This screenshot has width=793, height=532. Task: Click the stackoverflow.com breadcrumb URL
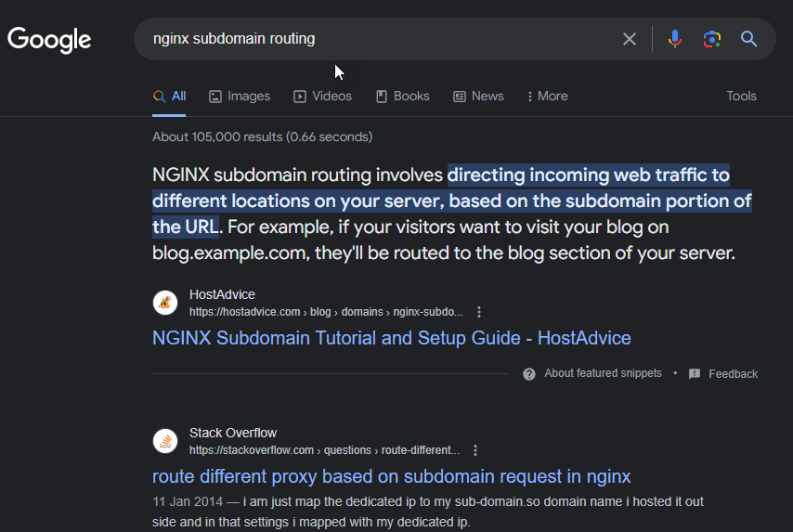point(324,450)
